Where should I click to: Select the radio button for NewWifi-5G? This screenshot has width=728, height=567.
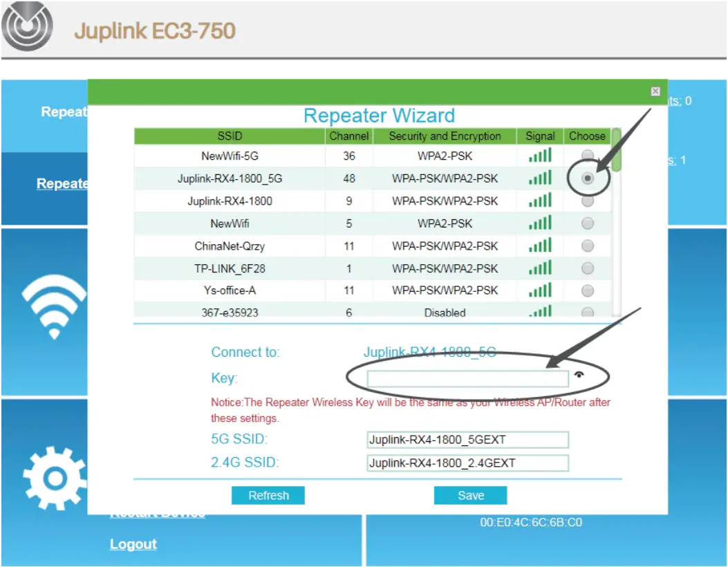587,156
